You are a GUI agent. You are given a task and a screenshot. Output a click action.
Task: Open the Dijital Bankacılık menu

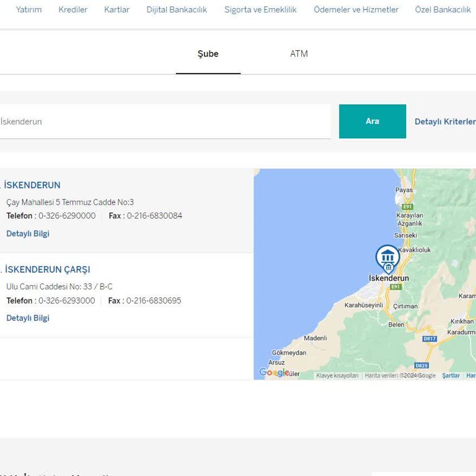click(177, 10)
